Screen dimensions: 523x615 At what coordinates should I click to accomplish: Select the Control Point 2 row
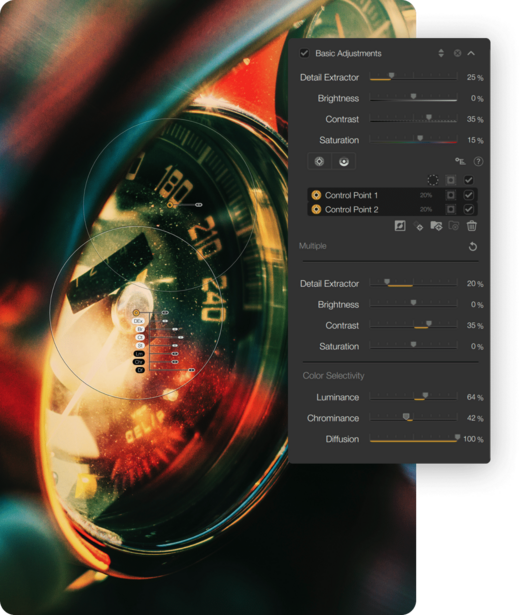pyautogui.click(x=392, y=209)
